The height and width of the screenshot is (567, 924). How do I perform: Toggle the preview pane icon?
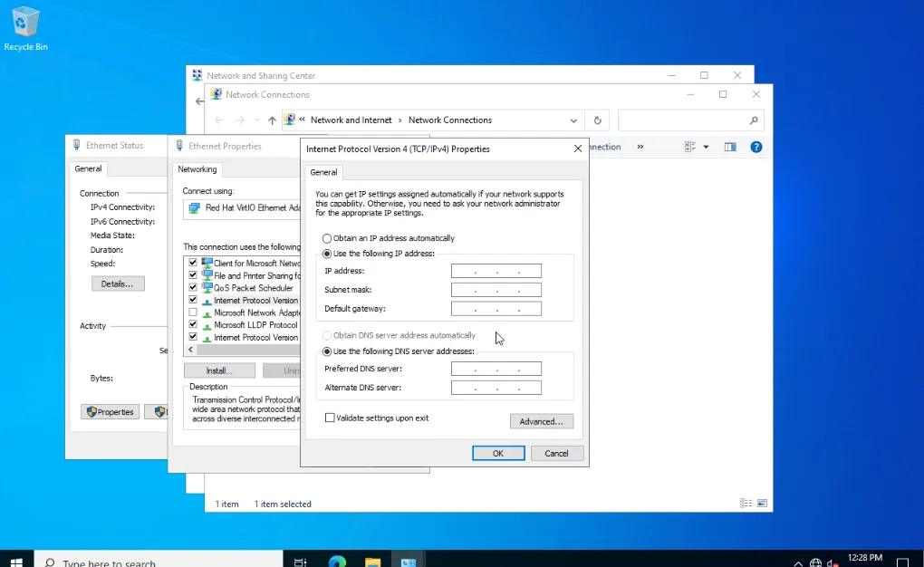[730, 146]
